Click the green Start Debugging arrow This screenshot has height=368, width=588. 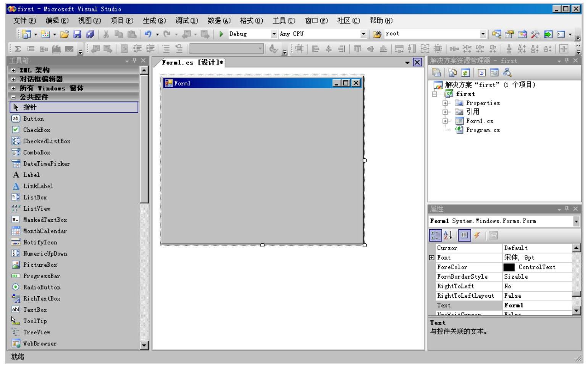click(221, 34)
